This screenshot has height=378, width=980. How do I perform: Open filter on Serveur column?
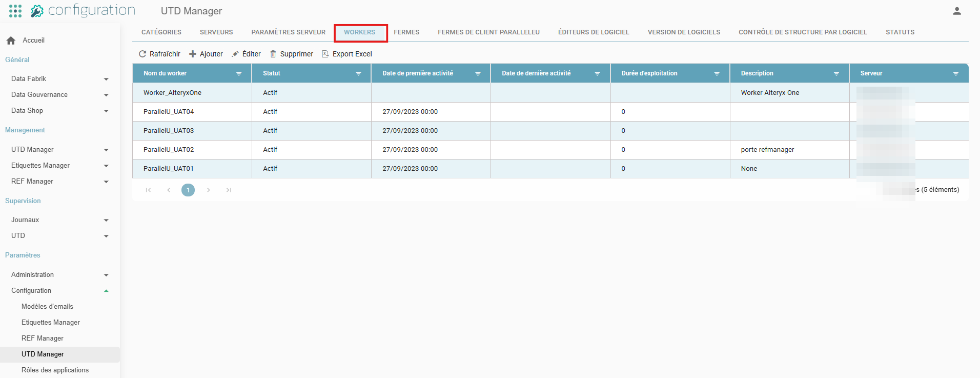[x=956, y=74]
